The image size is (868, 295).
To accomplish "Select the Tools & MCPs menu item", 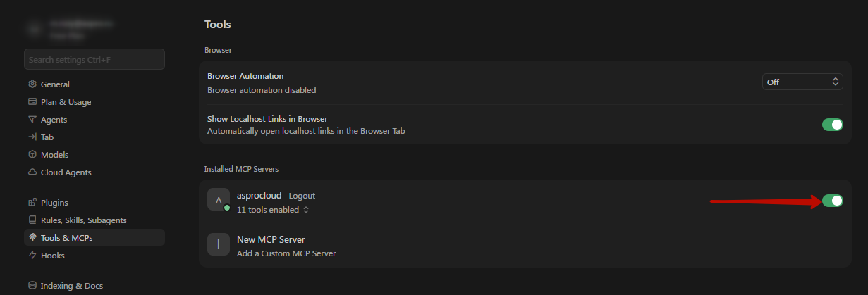I will (66, 238).
